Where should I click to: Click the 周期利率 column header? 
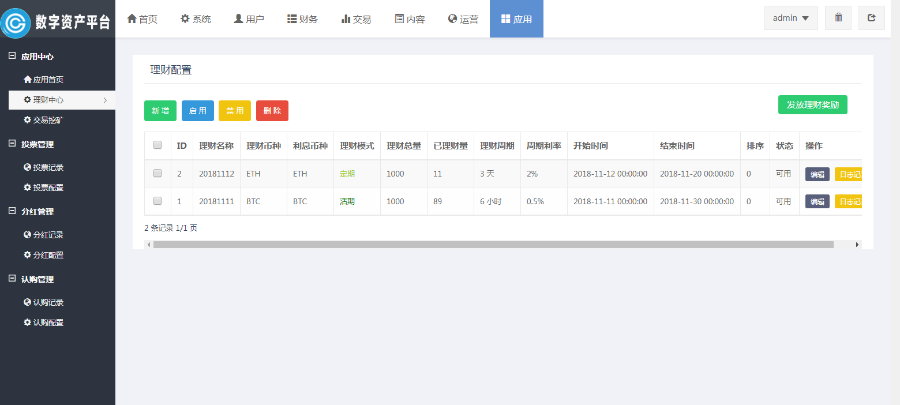[x=544, y=146]
